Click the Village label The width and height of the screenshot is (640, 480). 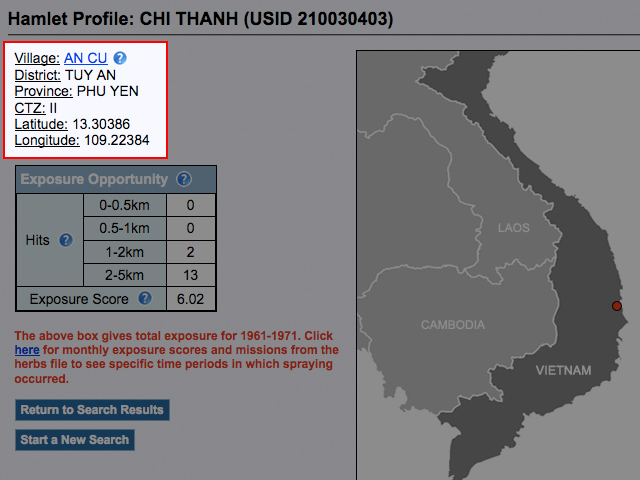tap(37, 58)
